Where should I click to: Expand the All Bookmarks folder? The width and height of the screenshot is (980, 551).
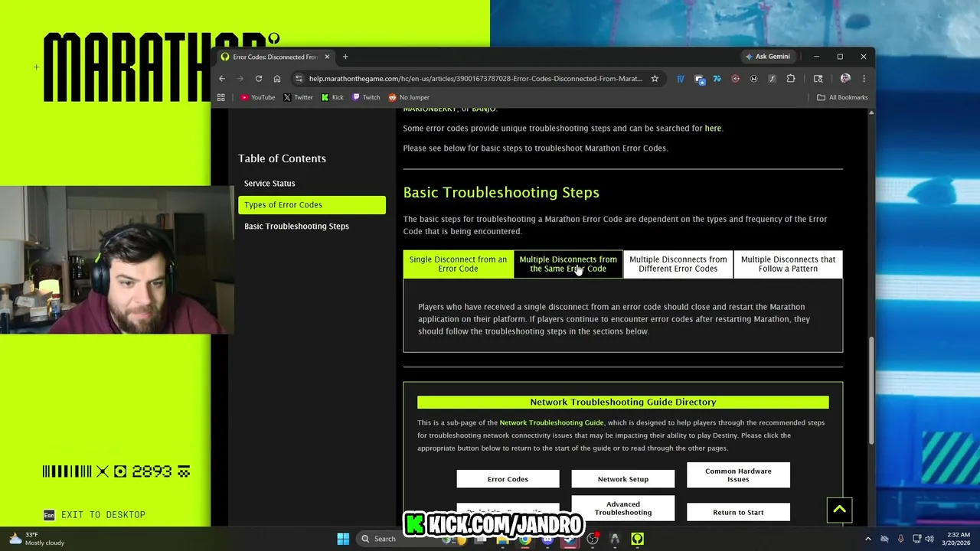coord(842,97)
